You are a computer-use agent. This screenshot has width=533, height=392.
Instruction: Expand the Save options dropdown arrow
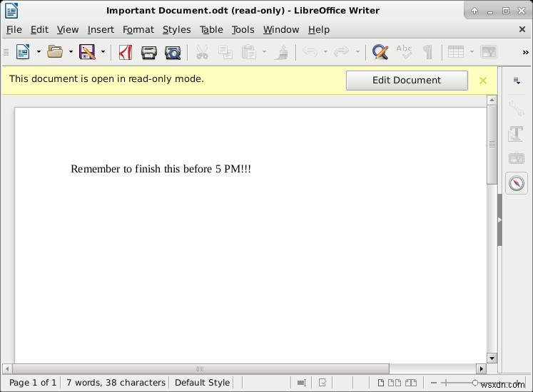103,52
